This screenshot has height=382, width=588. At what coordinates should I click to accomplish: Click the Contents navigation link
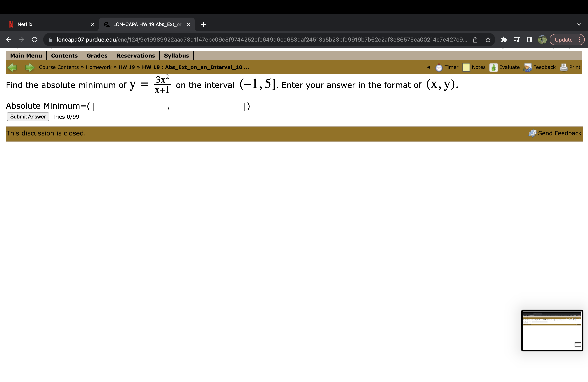[63, 56]
